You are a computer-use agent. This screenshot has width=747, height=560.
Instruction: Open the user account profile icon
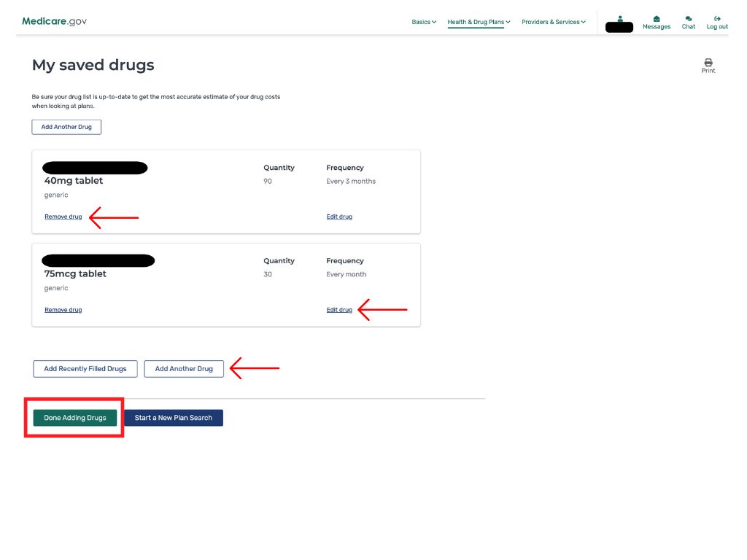pos(620,20)
